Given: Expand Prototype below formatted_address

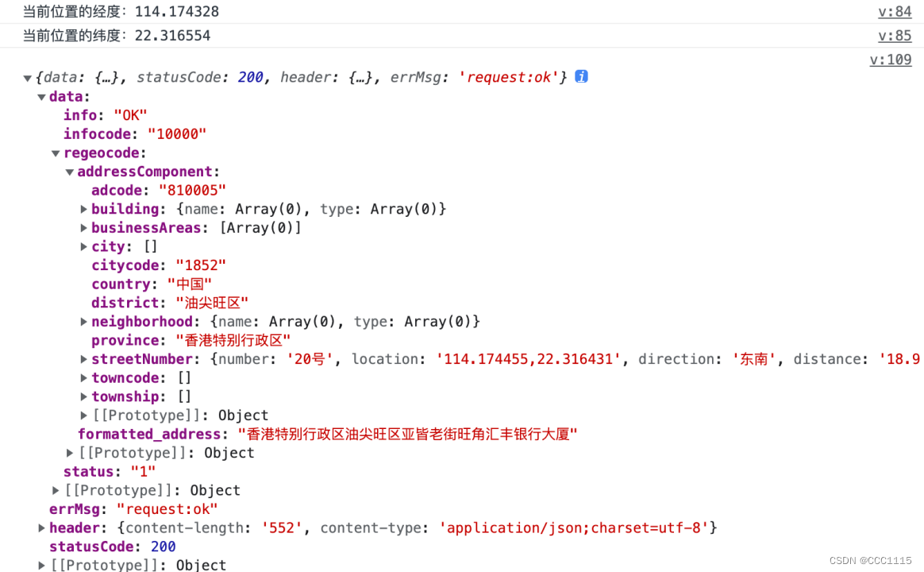Looking at the screenshot, I should [x=70, y=453].
